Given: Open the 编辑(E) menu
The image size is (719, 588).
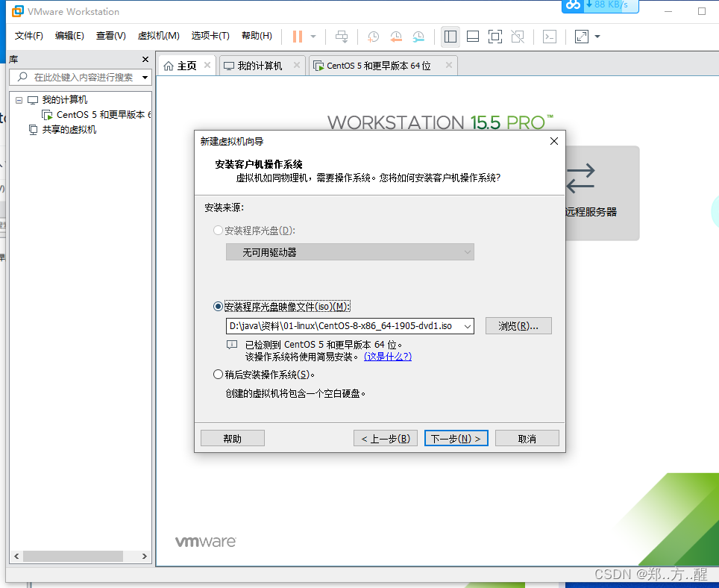Looking at the screenshot, I should tap(69, 36).
